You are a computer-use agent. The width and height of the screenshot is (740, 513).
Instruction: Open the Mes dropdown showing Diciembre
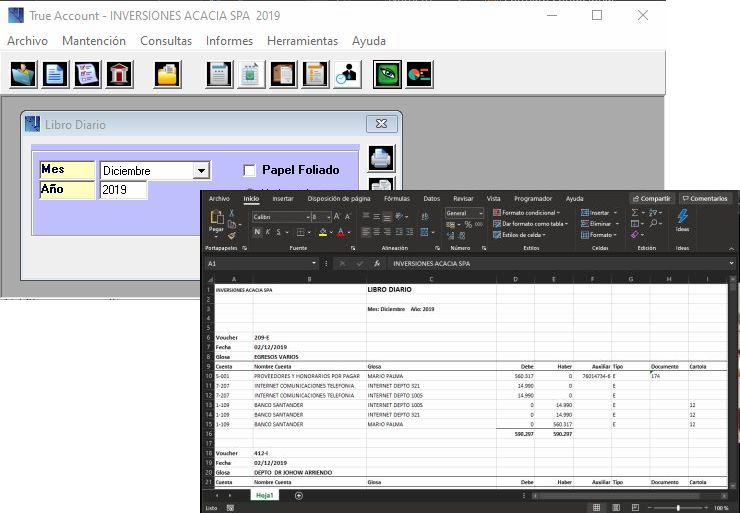[202, 170]
